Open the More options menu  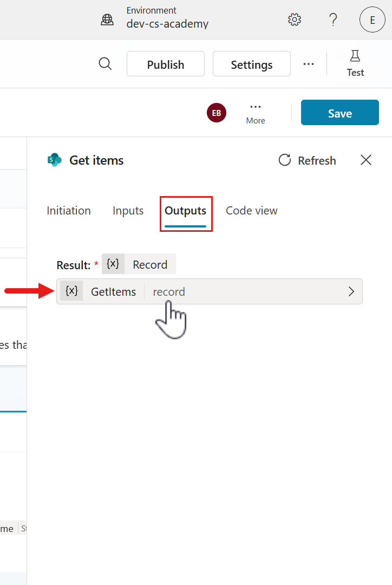(x=256, y=113)
